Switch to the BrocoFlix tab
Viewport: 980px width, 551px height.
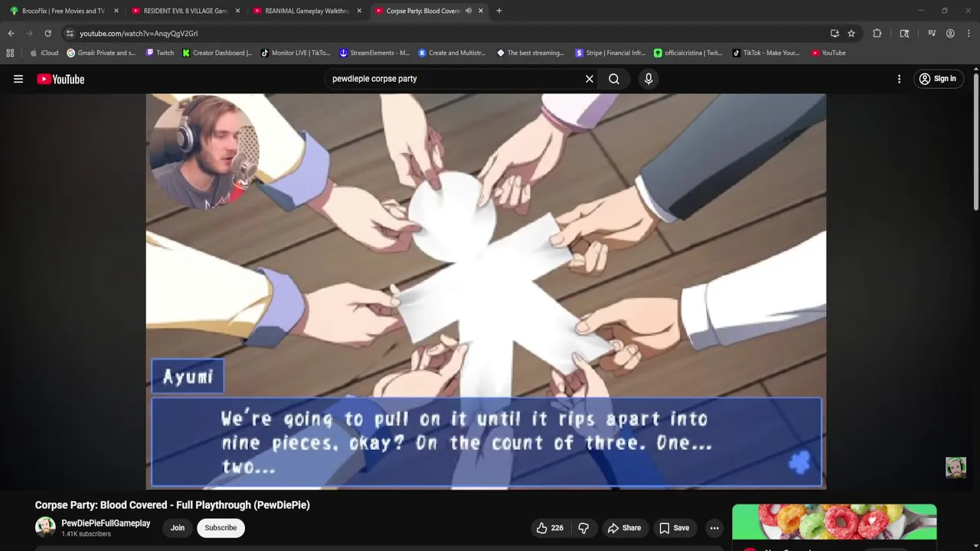pos(64,11)
